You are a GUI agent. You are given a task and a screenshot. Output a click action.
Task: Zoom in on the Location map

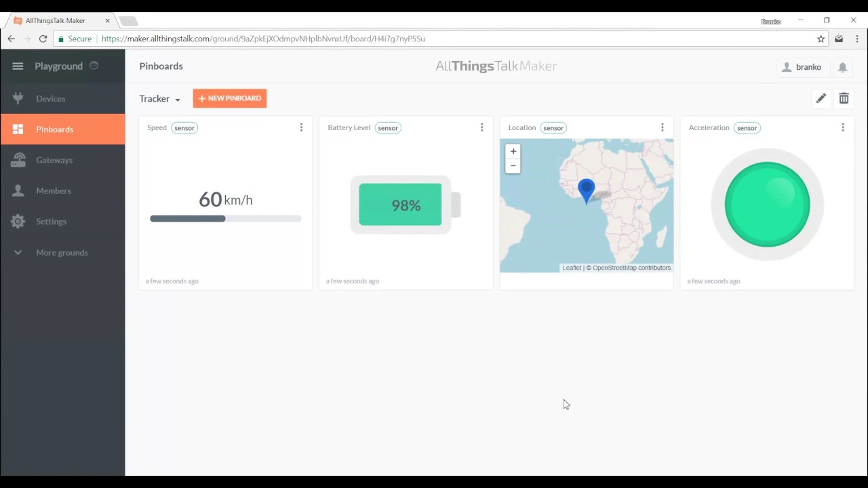[513, 151]
